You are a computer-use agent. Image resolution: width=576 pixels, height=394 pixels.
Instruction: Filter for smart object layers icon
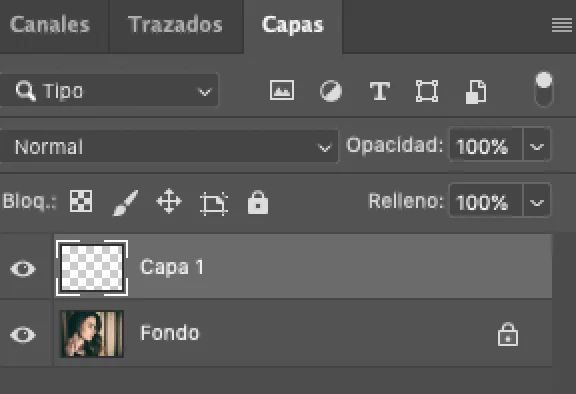(x=476, y=92)
